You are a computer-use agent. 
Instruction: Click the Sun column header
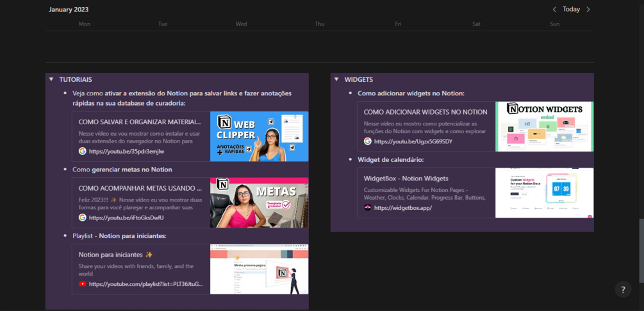click(x=554, y=24)
